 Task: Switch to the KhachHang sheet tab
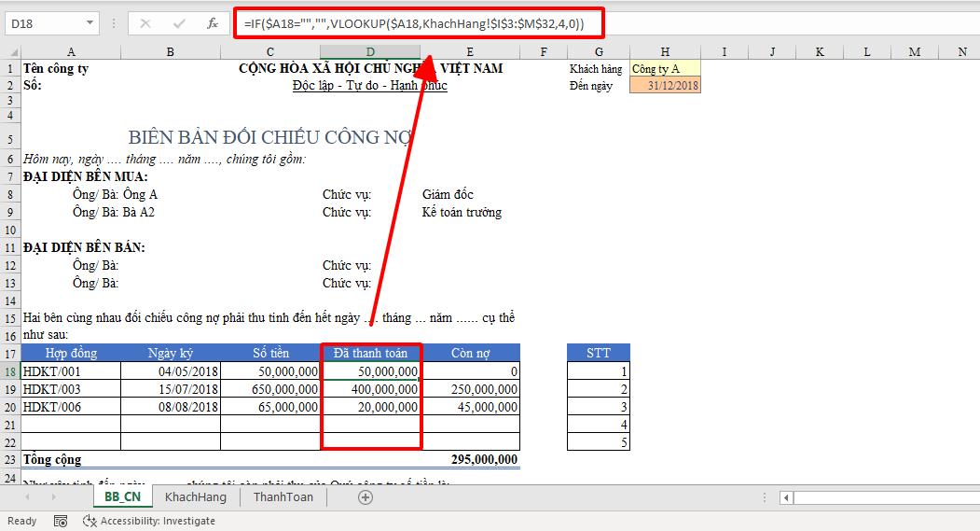(196, 496)
